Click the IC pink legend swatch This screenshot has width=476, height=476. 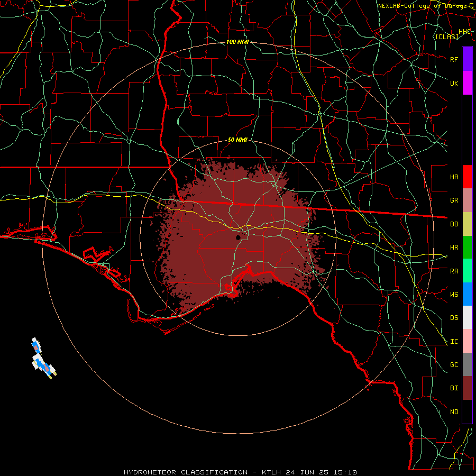click(x=467, y=341)
